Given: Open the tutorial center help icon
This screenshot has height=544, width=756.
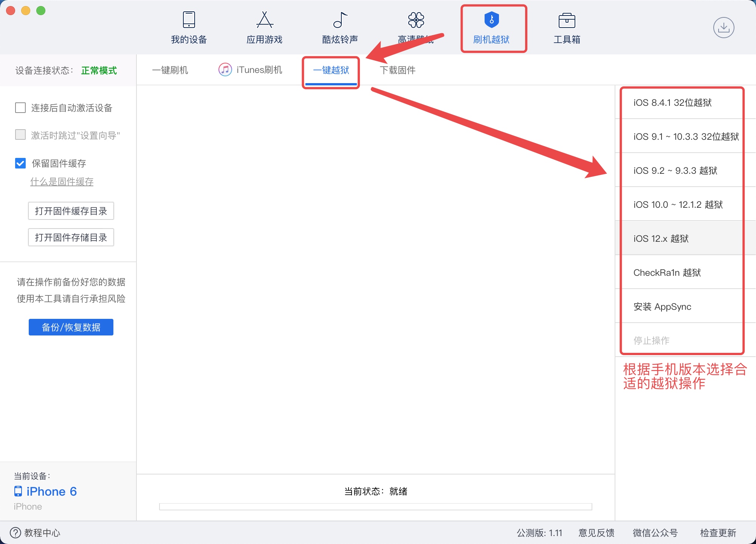Looking at the screenshot, I should (x=15, y=533).
